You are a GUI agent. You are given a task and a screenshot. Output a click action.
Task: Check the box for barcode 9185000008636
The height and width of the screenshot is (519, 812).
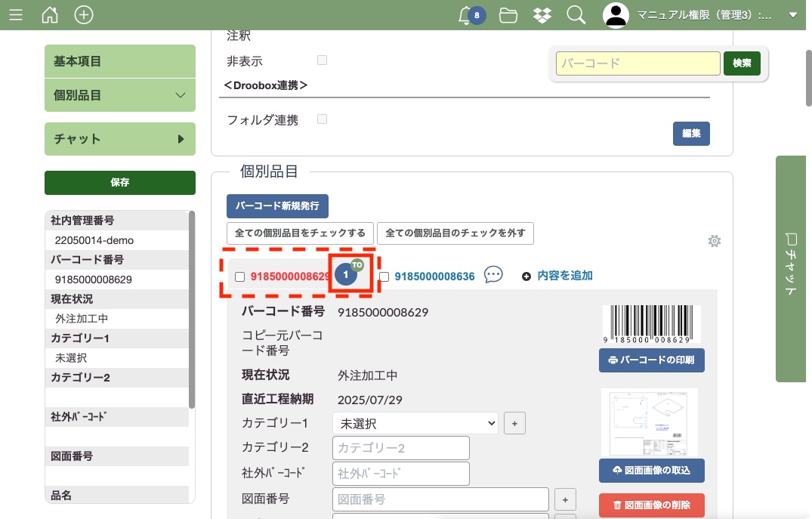(384, 276)
